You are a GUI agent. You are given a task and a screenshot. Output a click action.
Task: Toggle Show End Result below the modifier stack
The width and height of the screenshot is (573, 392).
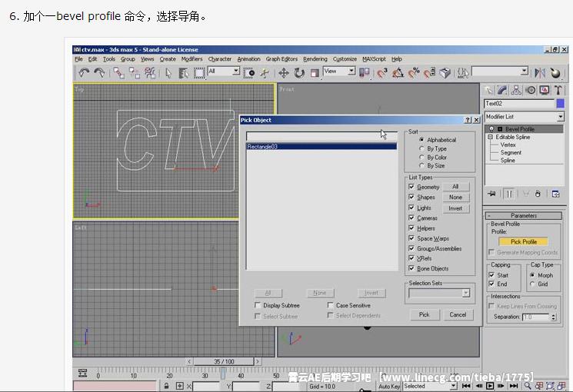pyautogui.click(x=509, y=194)
